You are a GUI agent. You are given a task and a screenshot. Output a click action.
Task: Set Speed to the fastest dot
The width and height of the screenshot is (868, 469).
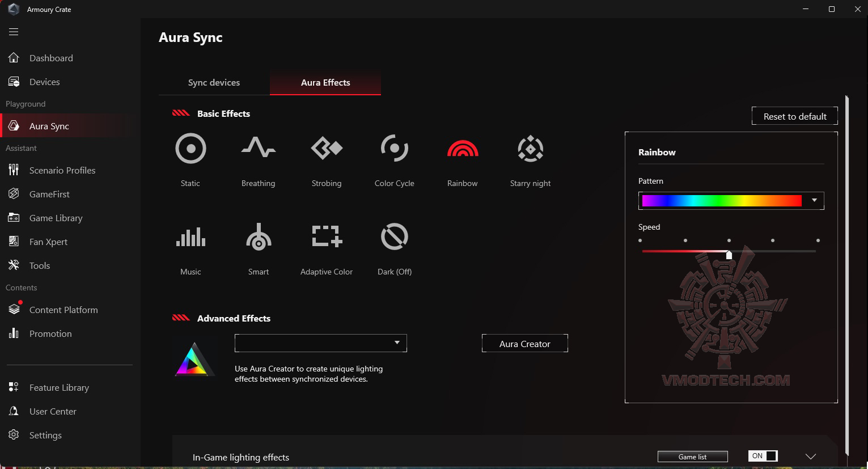[818, 240]
